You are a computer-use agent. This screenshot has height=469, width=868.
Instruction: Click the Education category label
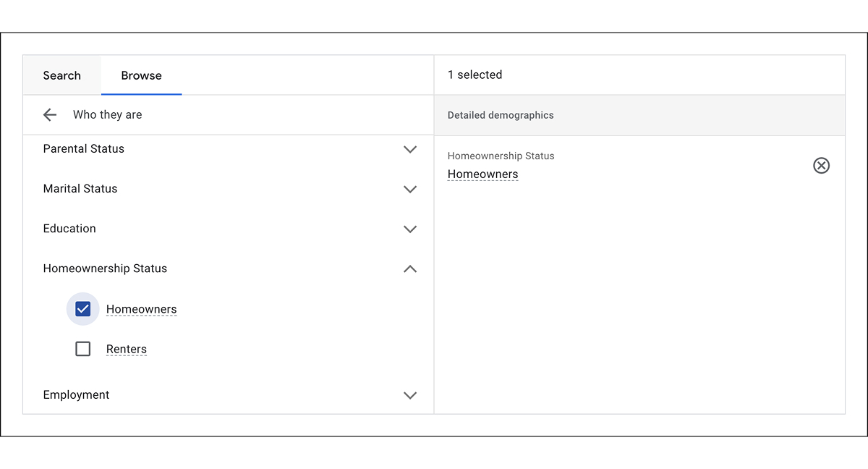[x=69, y=228]
